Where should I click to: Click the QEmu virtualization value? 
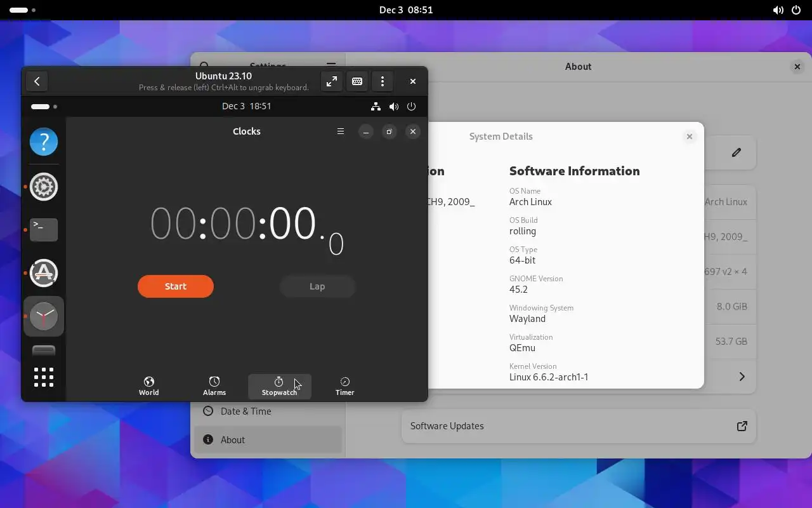coord(522,348)
